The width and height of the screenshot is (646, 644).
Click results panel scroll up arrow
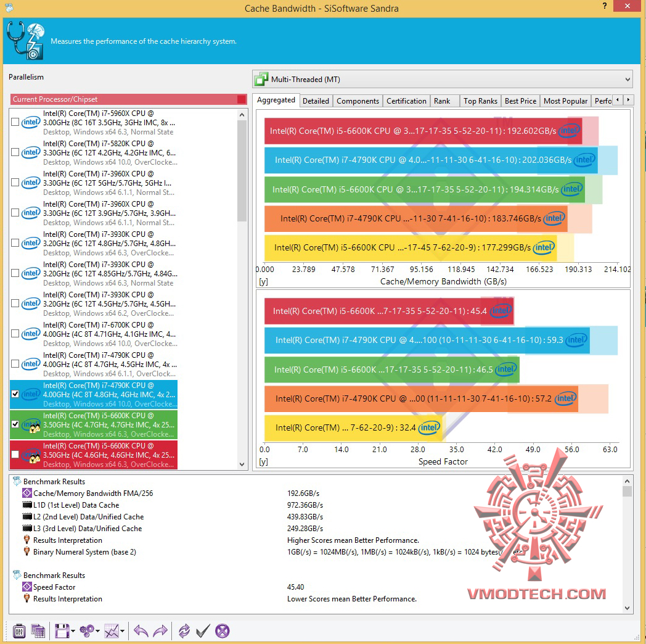point(627,481)
